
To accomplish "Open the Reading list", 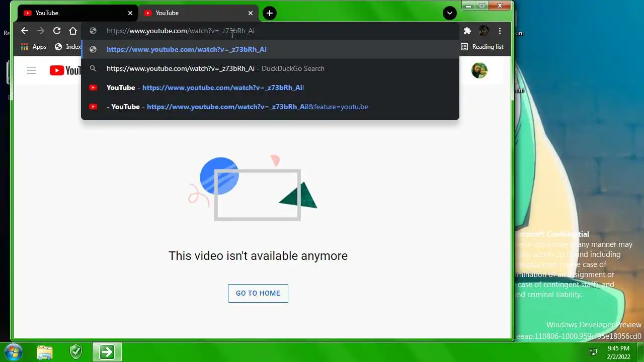I will coord(482,47).
